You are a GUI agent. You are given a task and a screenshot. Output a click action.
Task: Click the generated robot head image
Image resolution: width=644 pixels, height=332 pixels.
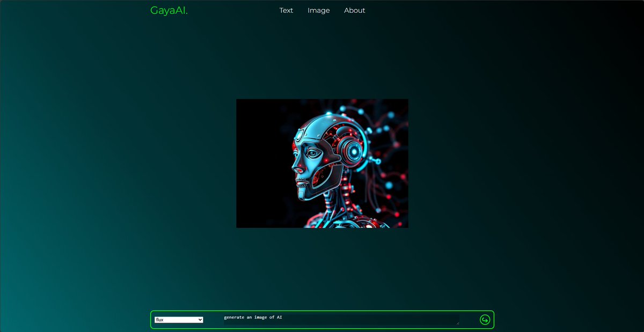pos(322,163)
